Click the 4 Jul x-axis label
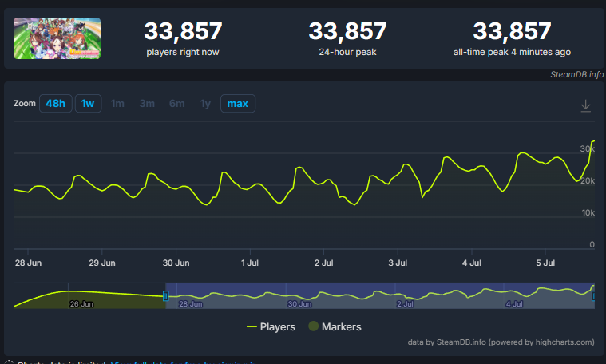The height and width of the screenshot is (364, 606). [x=472, y=263]
